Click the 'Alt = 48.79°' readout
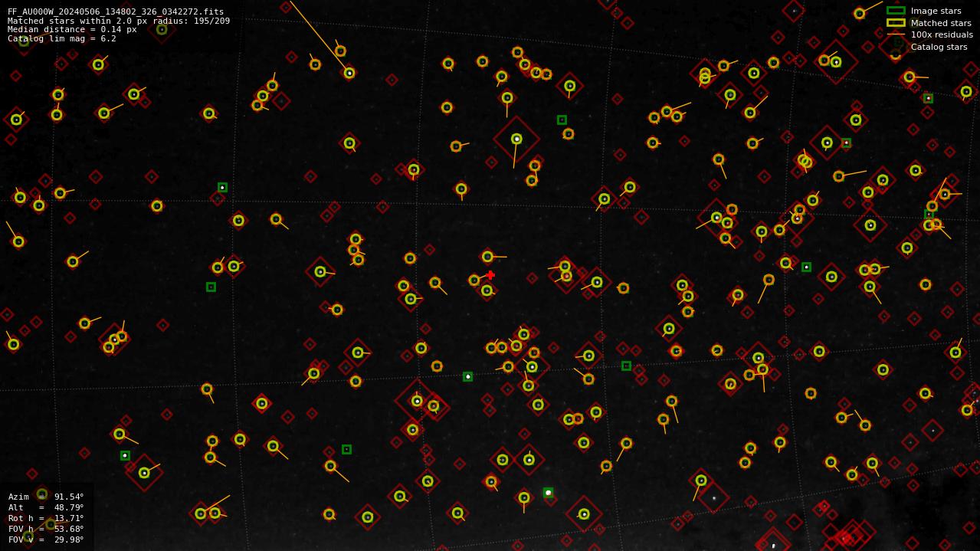Image resolution: width=980 pixels, height=551 pixels. (46, 507)
